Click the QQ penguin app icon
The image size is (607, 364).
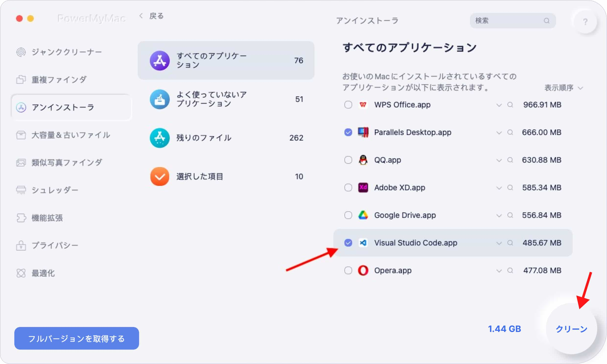[x=363, y=160]
